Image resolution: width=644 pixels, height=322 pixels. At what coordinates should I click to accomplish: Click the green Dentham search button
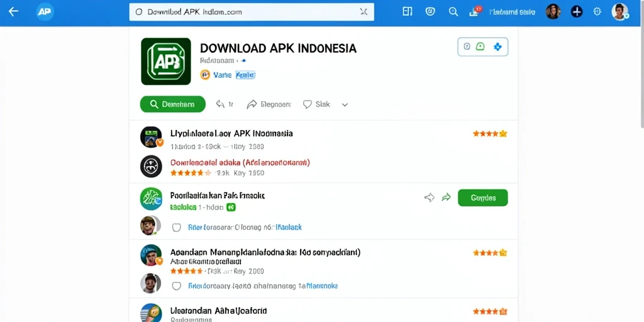[172, 104]
